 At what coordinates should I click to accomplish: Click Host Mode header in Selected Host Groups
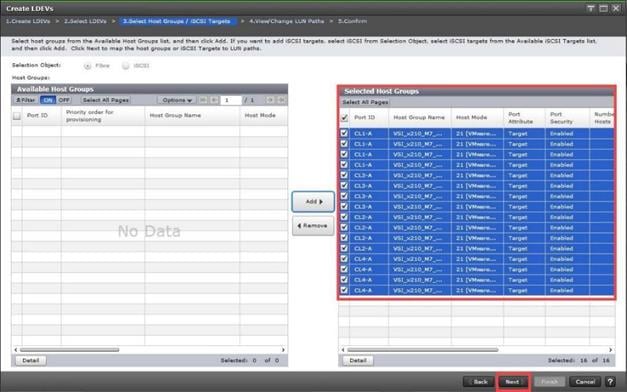[477, 118]
